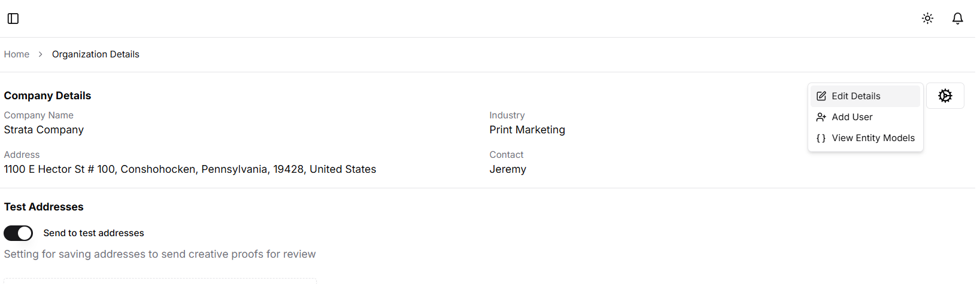
Task: Select Edit Details from the menu
Action: click(x=865, y=96)
